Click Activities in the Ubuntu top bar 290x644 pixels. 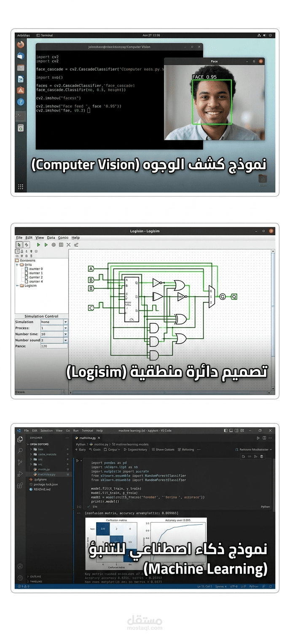point(23,35)
